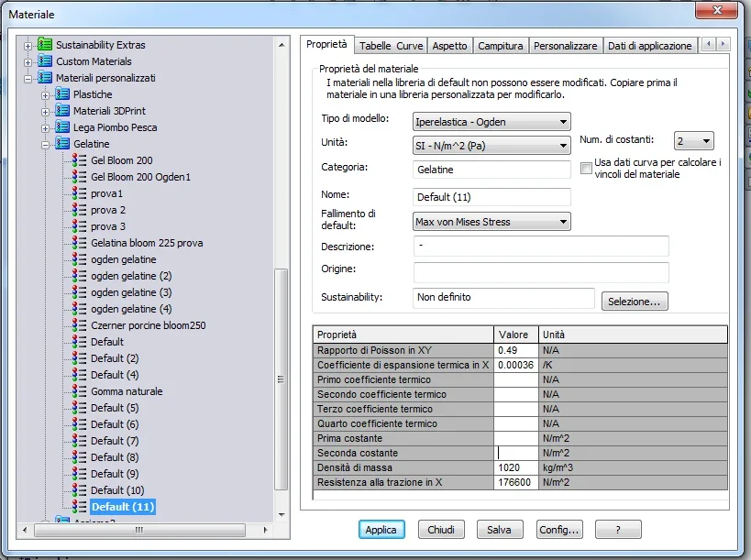The image size is (751, 560).
Task: Select the Czerner porcine bloom250 material icon
Action: (x=80, y=325)
